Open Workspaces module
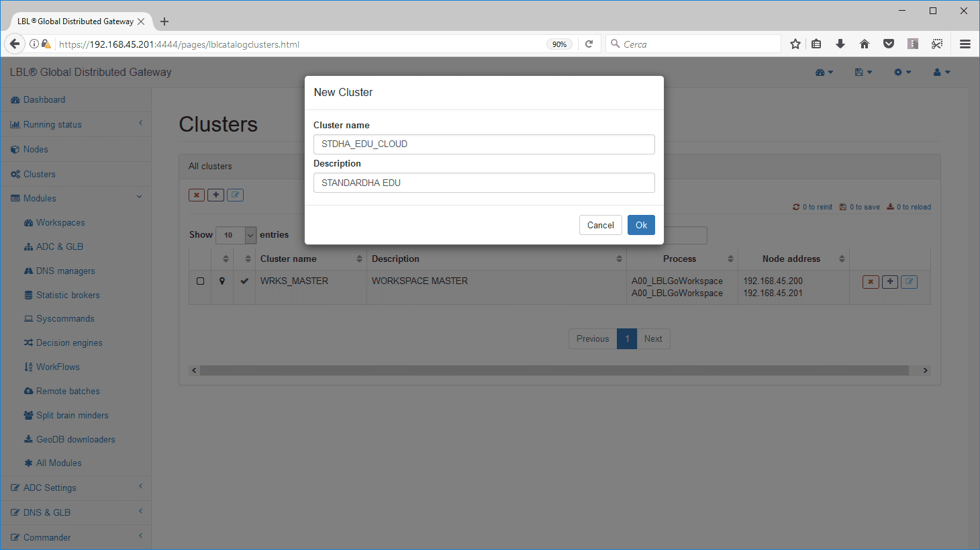The image size is (980, 550). pos(60,222)
